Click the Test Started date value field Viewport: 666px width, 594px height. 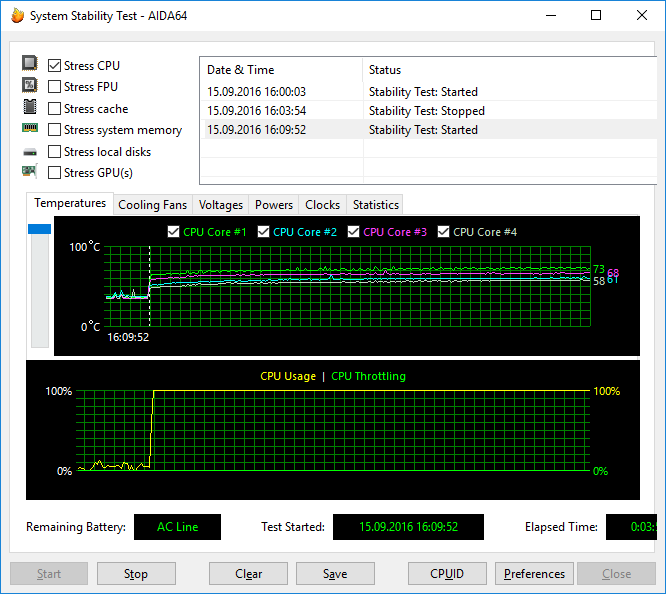[408, 527]
